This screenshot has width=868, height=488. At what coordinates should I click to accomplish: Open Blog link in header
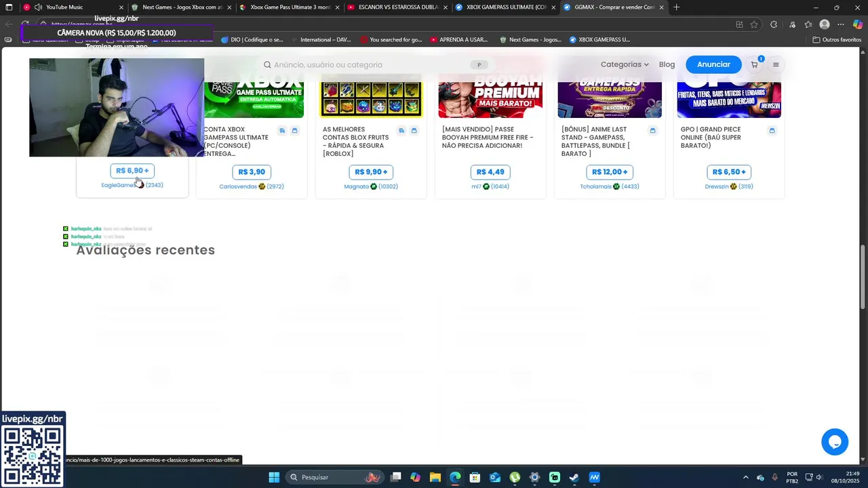(x=667, y=64)
